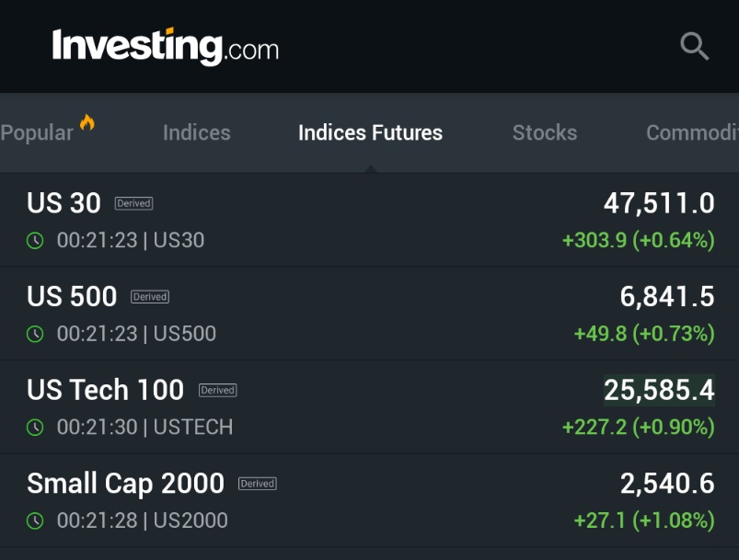
Task: Click the Derived badge beside US Tech 100
Action: tap(218, 390)
